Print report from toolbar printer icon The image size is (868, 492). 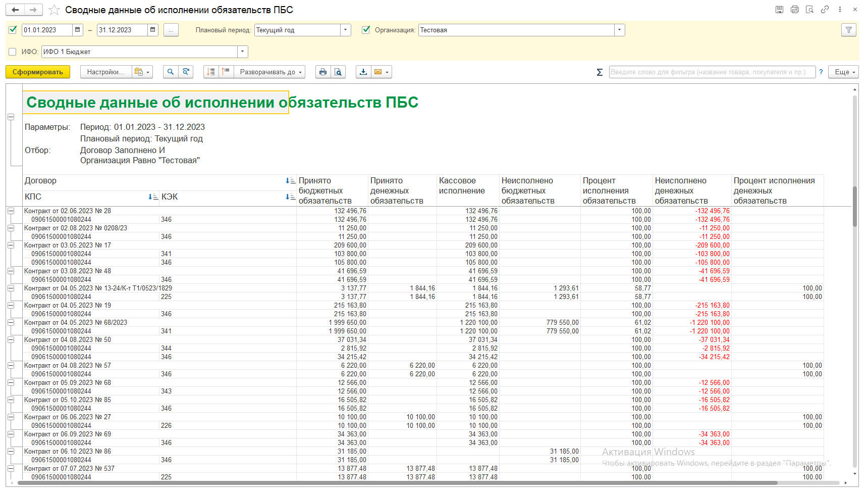pyautogui.click(x=323, y=72)
